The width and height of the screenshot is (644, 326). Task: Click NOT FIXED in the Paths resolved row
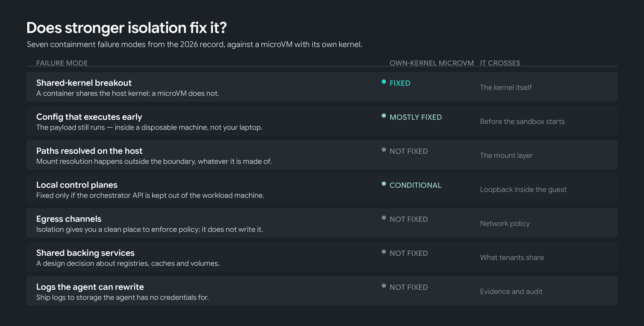[x=409, y=151]
